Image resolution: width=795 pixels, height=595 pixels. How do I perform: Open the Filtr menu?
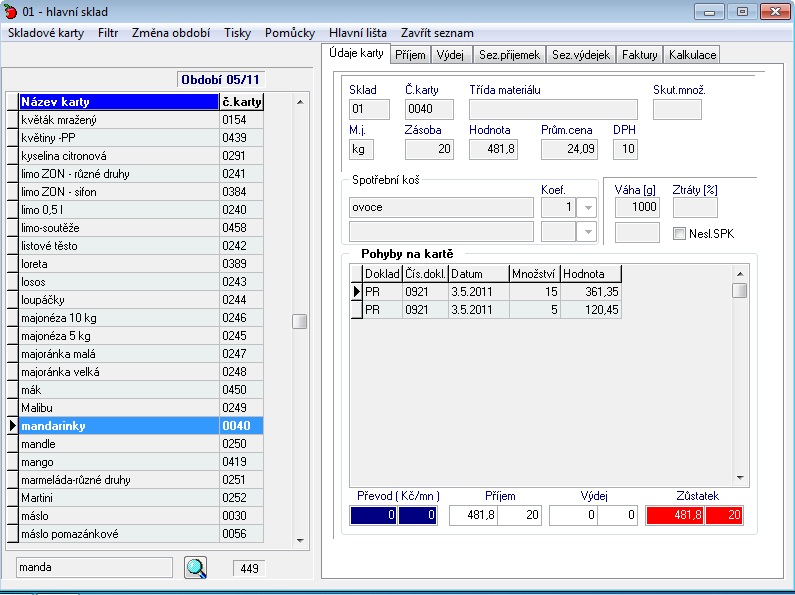108,33
